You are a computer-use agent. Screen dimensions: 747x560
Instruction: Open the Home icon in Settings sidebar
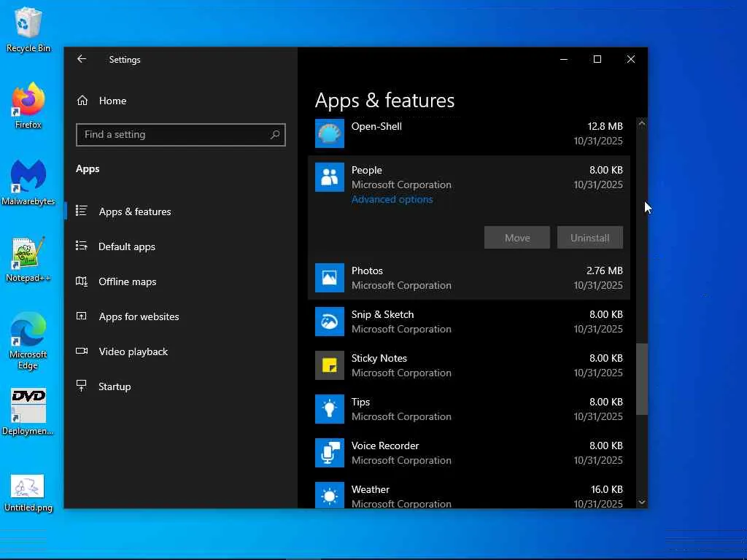tap(82, 101)
